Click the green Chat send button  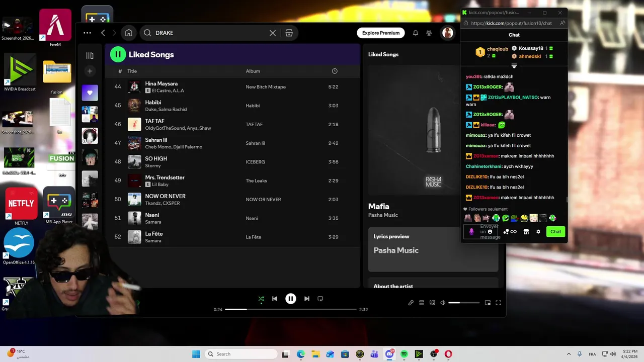click(x=555, y=232)
